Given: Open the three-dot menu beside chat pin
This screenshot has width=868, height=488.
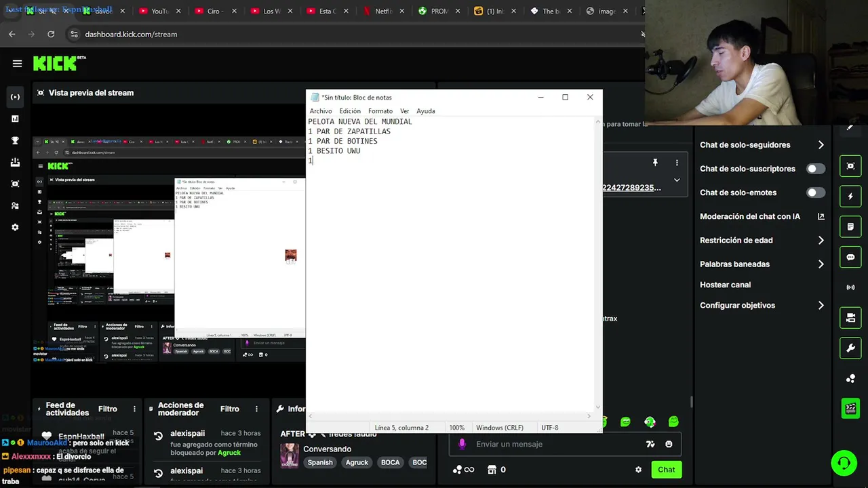Looking at the screenshot, I should coord(677,163).
